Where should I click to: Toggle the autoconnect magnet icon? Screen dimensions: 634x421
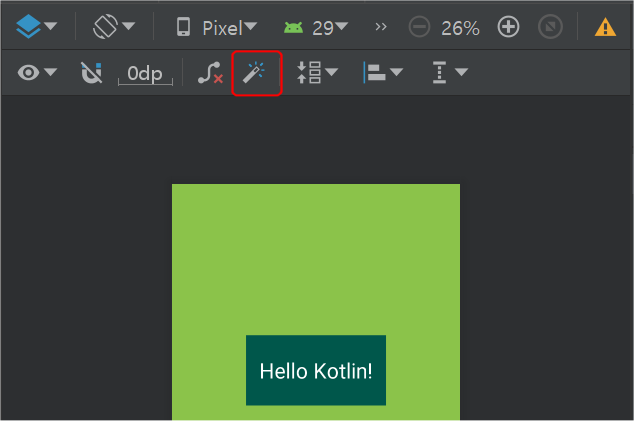[x=91, y=73]
